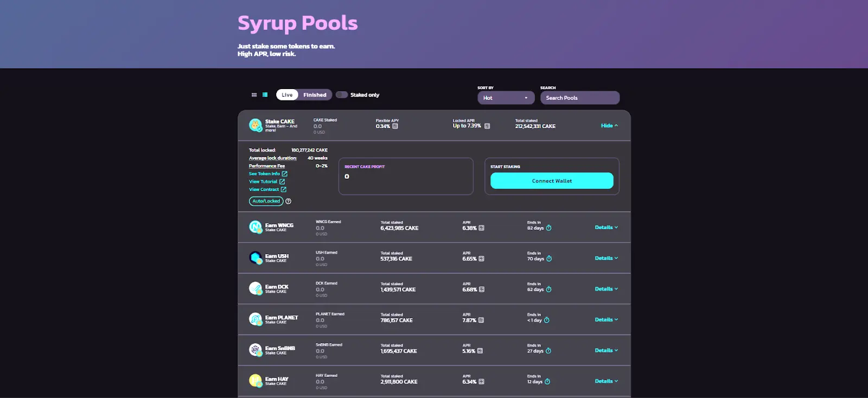The height and width of the screenshot is (398, 868).
Task: Click Average lock duration label
Action: click(273, 158)
